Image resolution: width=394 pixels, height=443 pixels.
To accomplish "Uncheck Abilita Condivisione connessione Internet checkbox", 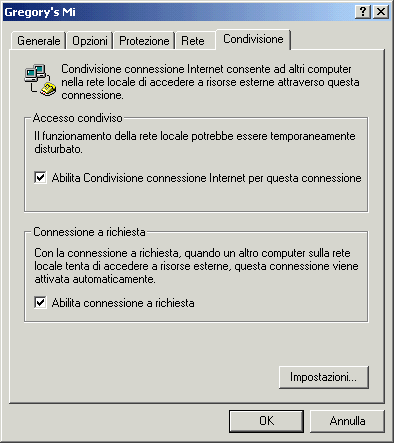I will (x=40, y=177).
